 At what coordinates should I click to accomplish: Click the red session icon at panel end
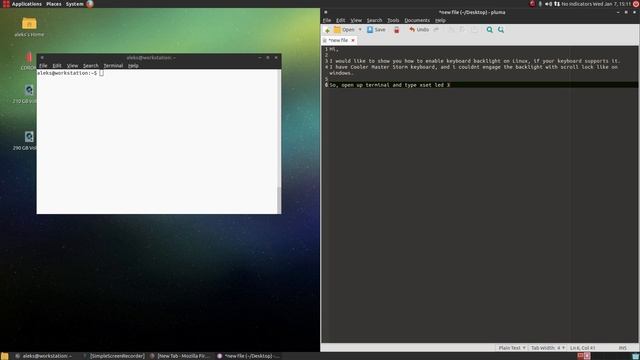[636, 4]
